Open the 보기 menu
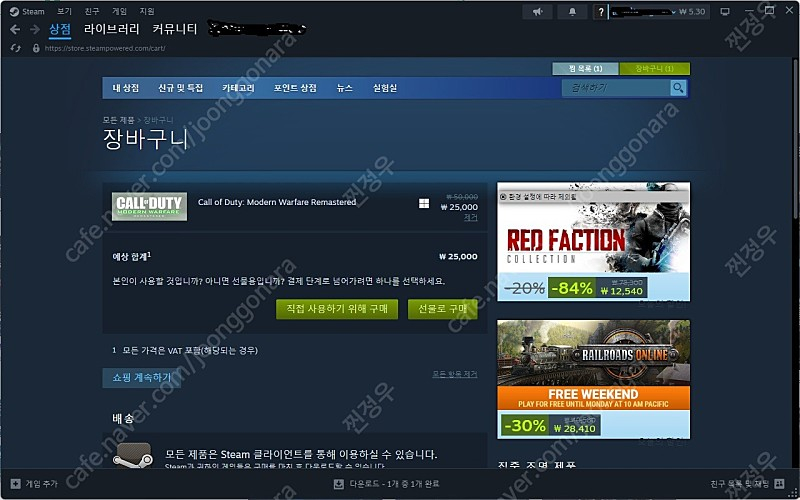 pyautogui.click(x=64, y=11)
